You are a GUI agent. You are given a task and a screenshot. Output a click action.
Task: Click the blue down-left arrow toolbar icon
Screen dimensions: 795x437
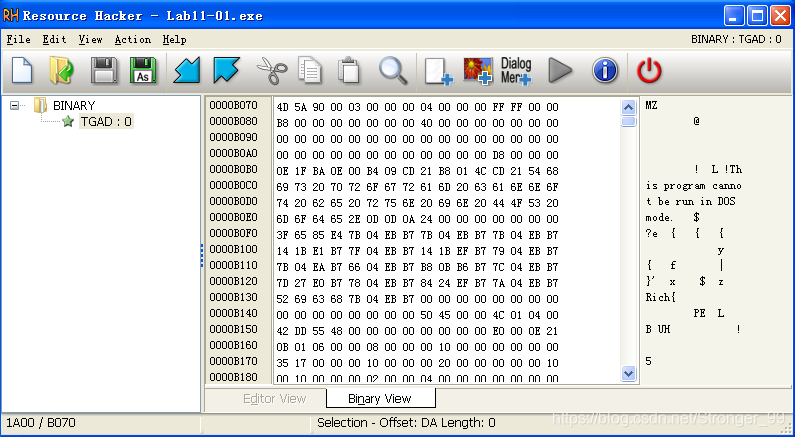(187, 70)
